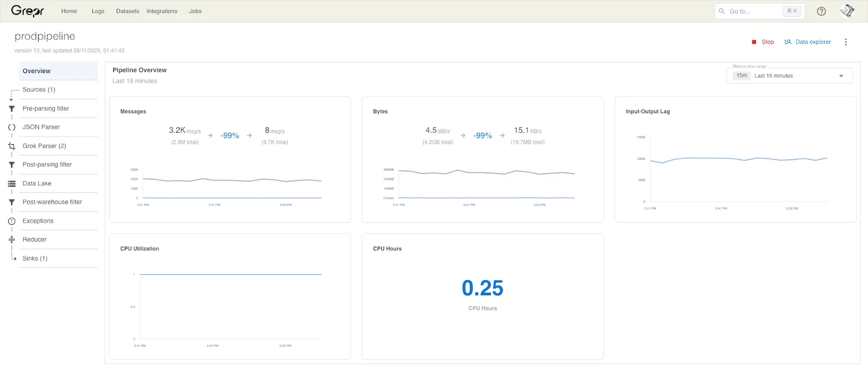Viewport: 868px width, 382px height.
Task: Click the Reducer merge icon
Action: [x=11, y=239]
